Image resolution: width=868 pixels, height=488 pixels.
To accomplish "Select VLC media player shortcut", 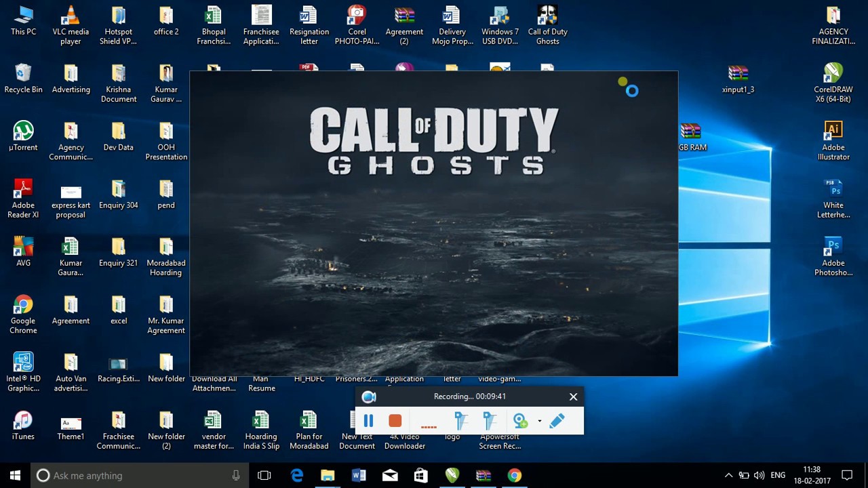I will point(71,26).
